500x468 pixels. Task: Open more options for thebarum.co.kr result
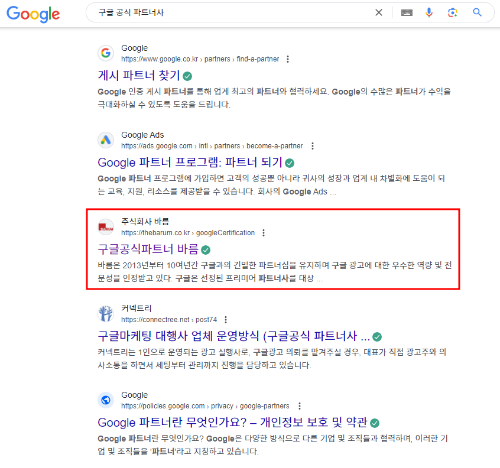(263, 233)
